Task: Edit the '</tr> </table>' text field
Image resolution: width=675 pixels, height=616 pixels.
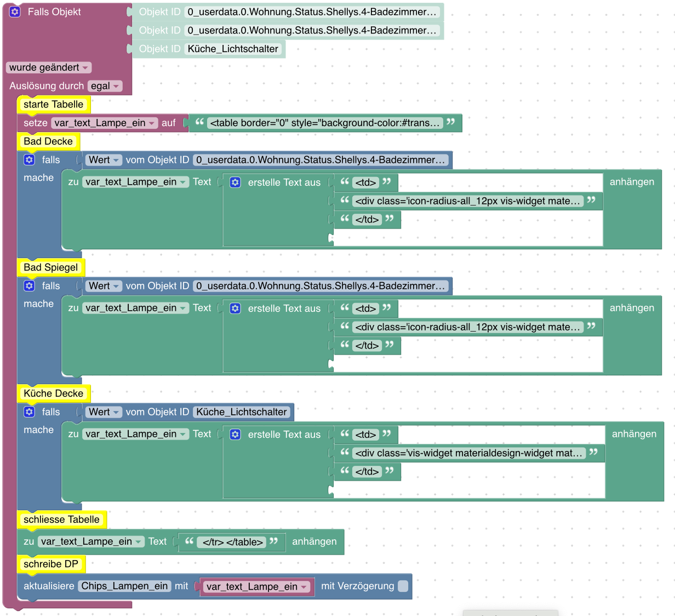Action: point(232,542)
